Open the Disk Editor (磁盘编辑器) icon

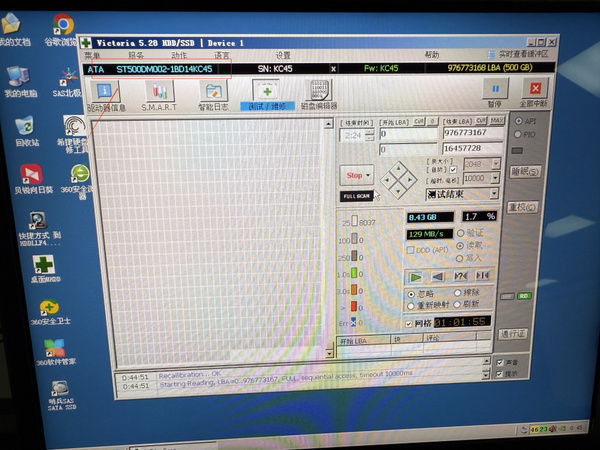[x=319, y=91]
